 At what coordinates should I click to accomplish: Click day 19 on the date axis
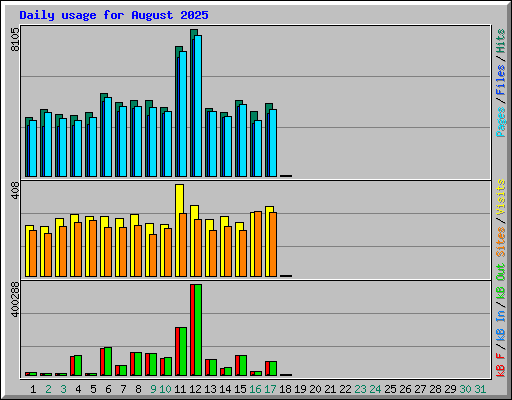300,389
